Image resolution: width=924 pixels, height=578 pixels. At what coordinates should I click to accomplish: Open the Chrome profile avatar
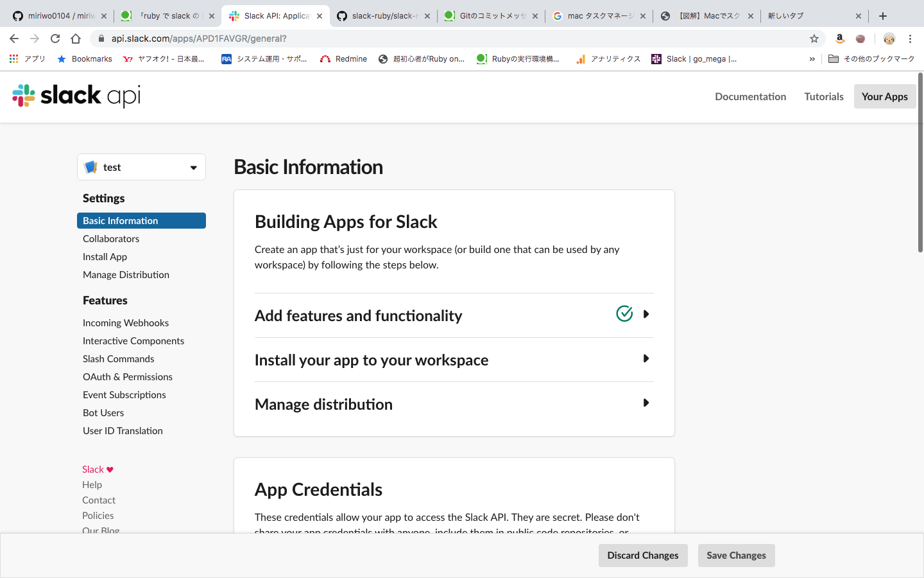(x=889, y=39)
